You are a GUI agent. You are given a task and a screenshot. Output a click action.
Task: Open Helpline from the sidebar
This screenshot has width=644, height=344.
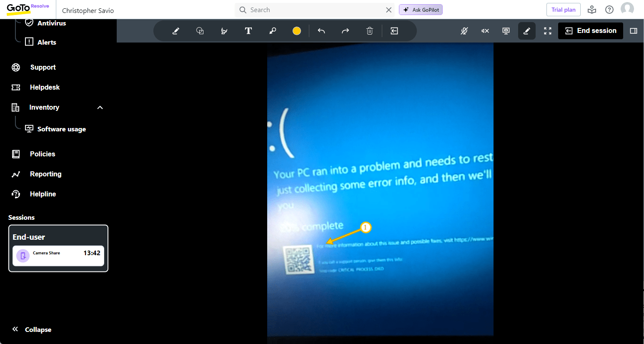coord(34,194)
